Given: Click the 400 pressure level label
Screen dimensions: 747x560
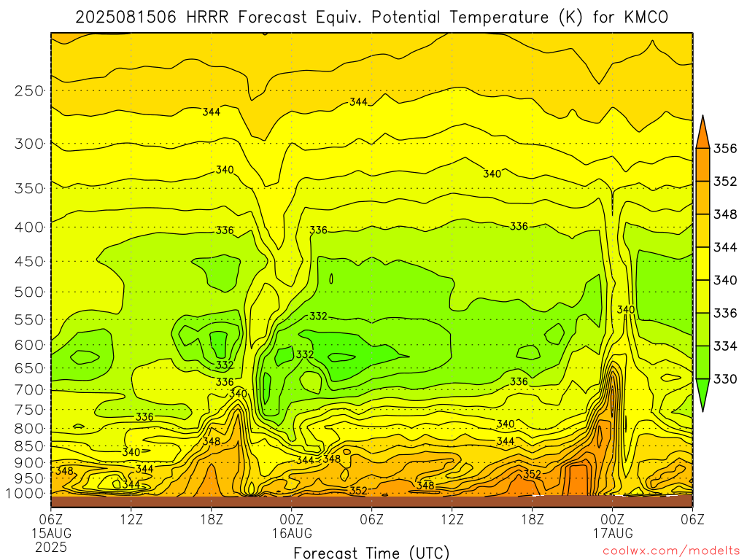Looking at the screenshot, I should point(29,227).
